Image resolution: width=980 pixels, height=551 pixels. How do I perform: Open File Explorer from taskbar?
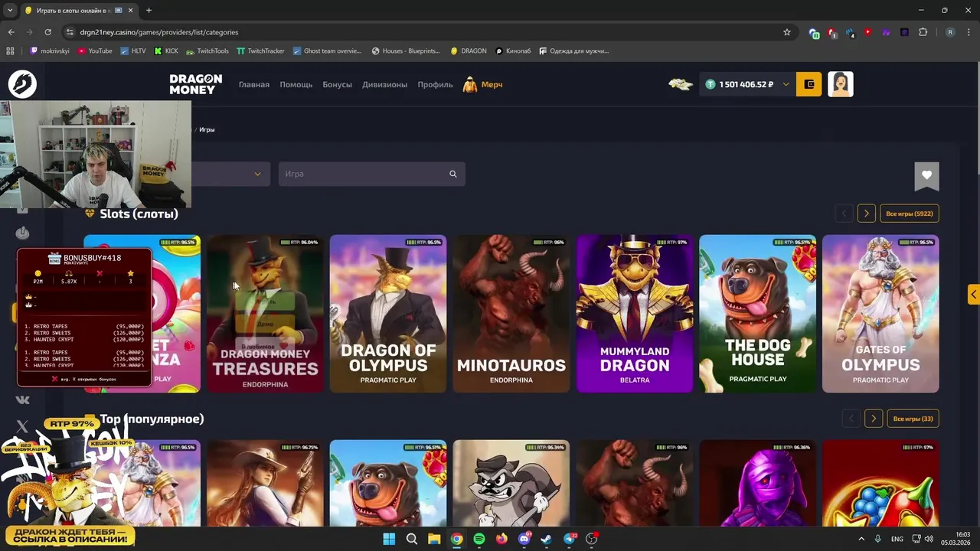(434, 539)
